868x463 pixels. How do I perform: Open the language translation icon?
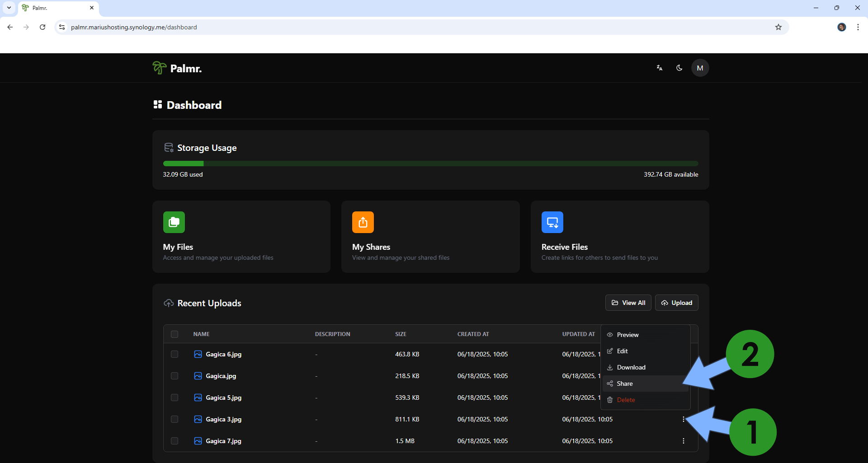tap(660, 68)
